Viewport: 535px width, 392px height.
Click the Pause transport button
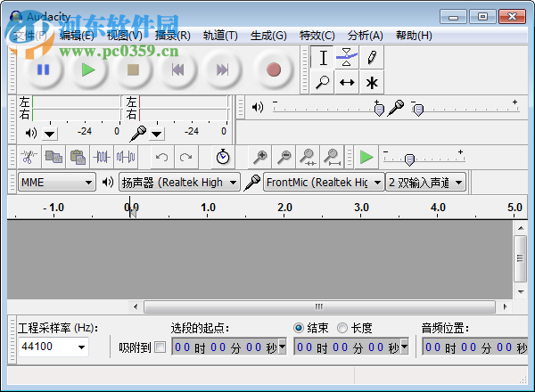44,69
